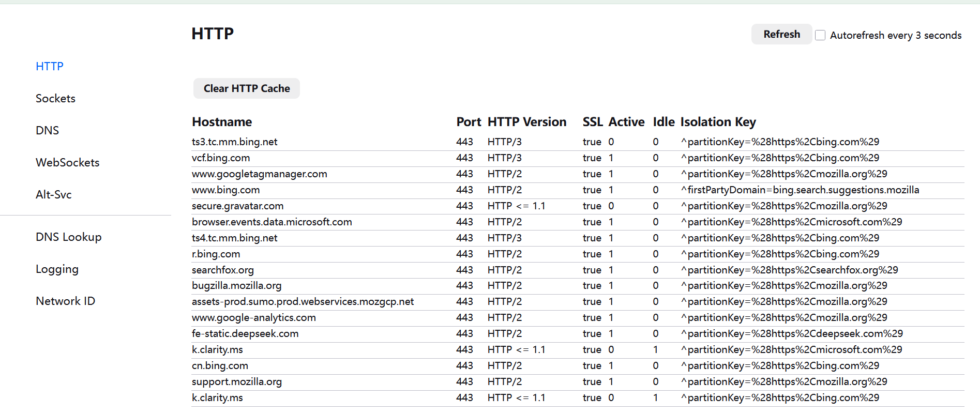Screen dimensions: 980x414
Task: Click the Isolation Key column header
Action: [x=718, y=122]
